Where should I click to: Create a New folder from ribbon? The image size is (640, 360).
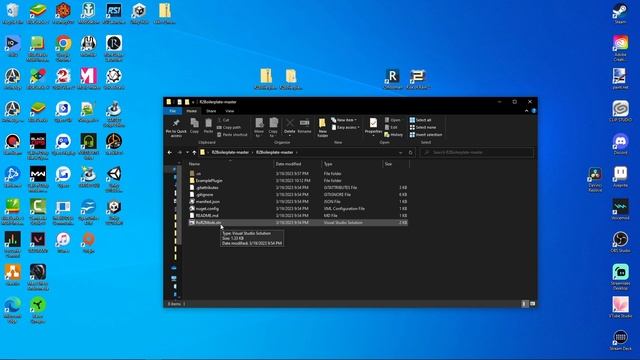point(322,127)
